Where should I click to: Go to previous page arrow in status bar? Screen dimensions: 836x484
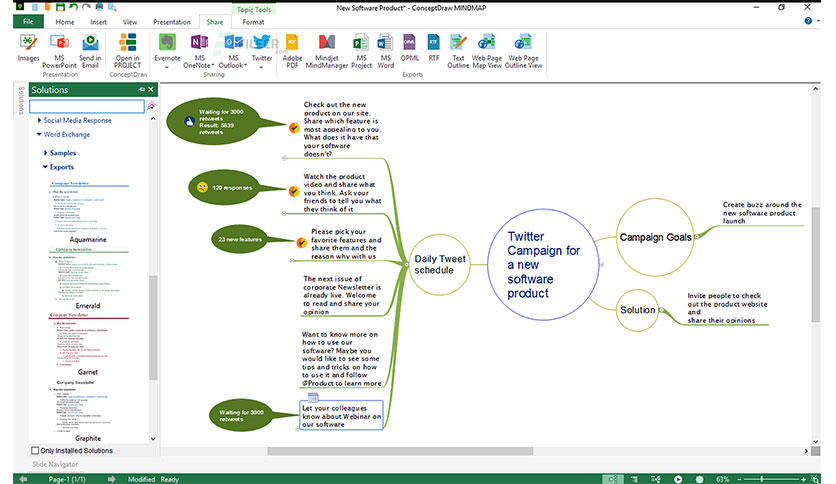[23, 479]
